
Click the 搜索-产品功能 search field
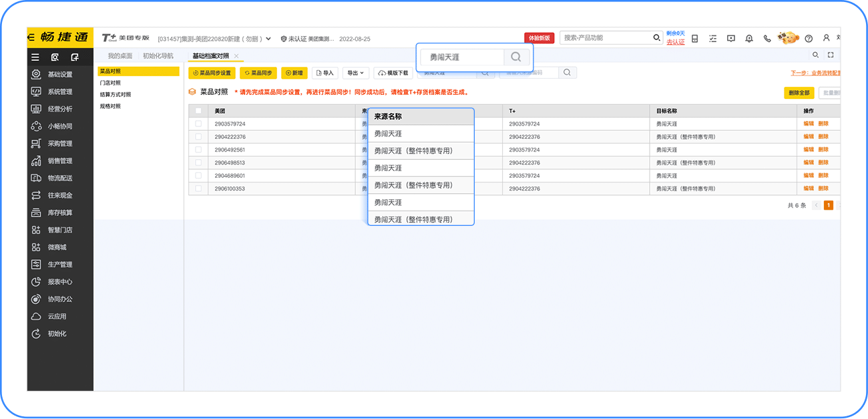point(606,38)
